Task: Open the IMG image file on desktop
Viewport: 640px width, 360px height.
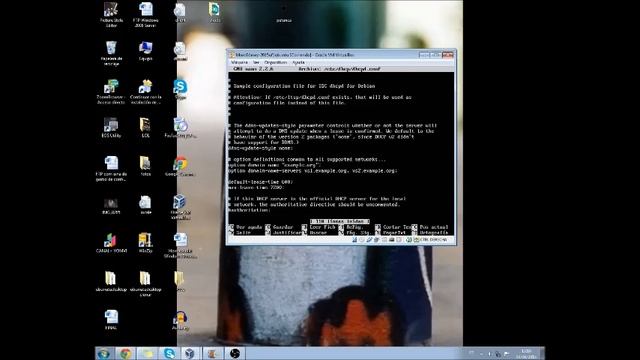Action: (x=111, y=206)
